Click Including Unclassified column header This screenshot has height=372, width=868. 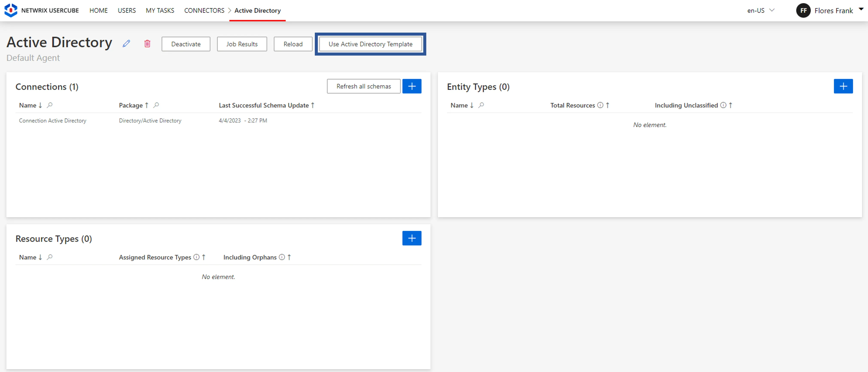[686, 105]
